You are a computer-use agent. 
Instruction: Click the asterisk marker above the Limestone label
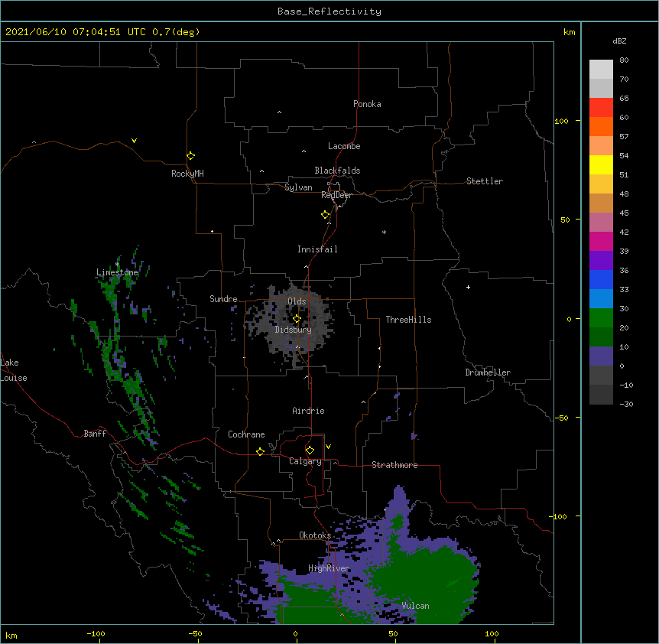[x=117, y=265]
